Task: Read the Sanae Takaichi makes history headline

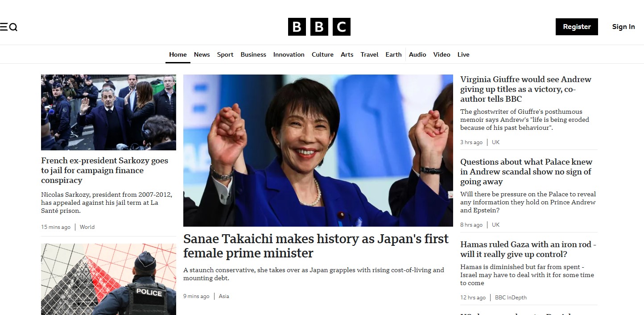Action: pyautogui.click(x=316, y=246)
